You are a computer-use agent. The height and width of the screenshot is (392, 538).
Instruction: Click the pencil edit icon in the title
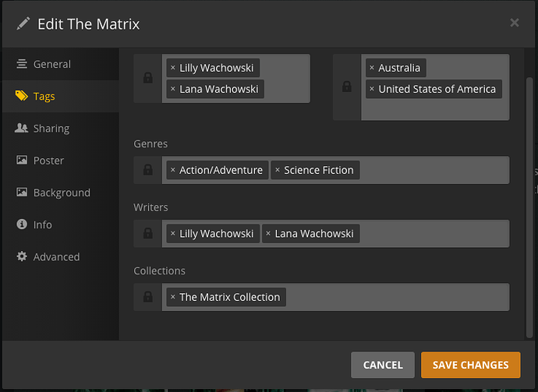point(23,23)
